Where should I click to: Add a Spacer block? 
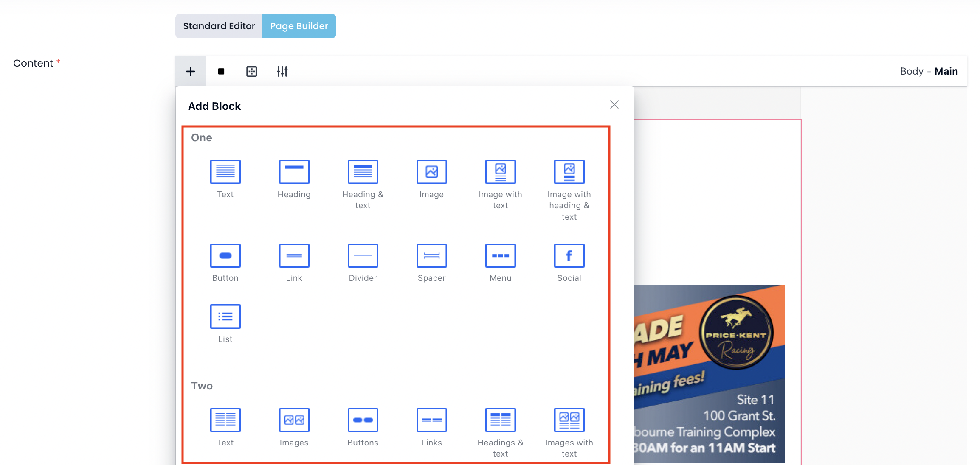click(431, 255)
